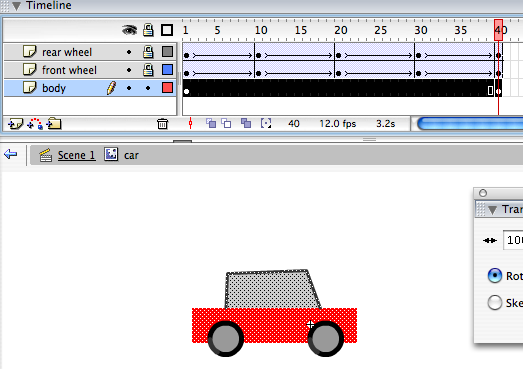Click the Center Frame button
523x369 pixels.
[x=190, y=123]
